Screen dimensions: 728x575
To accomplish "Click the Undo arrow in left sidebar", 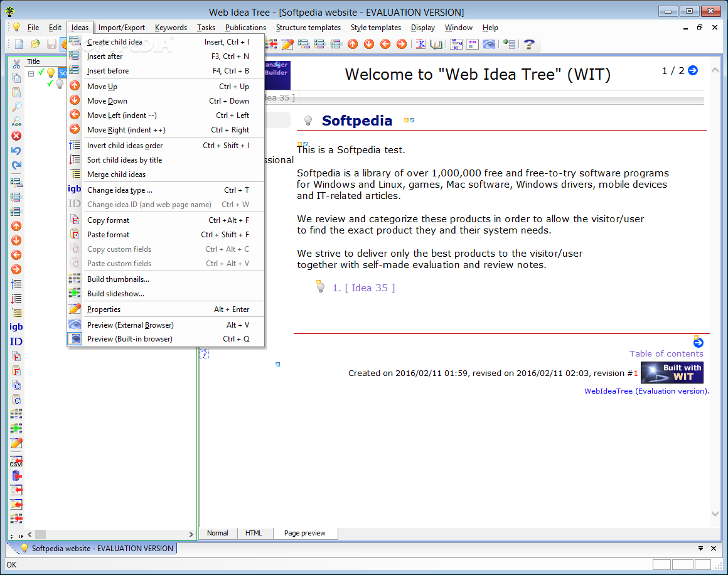I will pyautogui.click(x=16, y=151).
